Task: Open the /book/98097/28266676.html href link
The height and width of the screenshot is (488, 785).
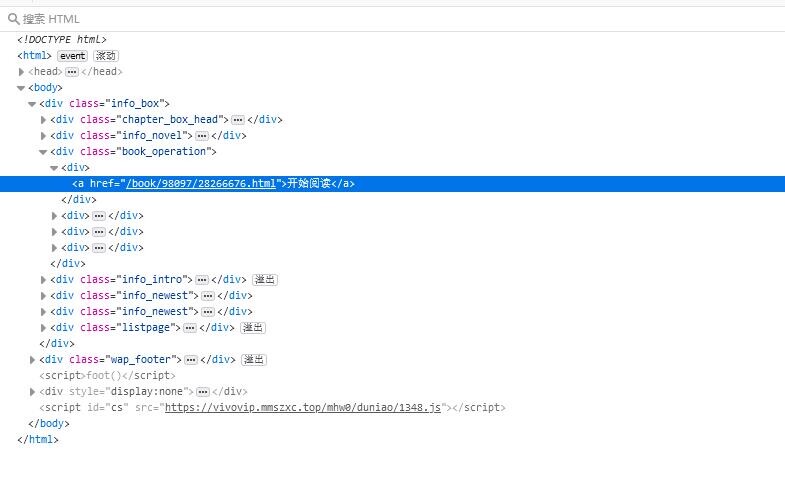Action: (x=198, y=184)
